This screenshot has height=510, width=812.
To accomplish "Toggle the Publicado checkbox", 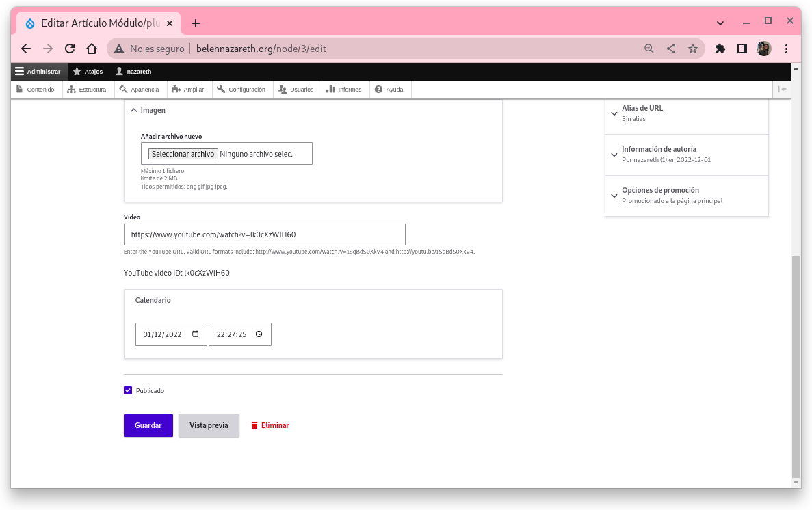I will 128,390.
